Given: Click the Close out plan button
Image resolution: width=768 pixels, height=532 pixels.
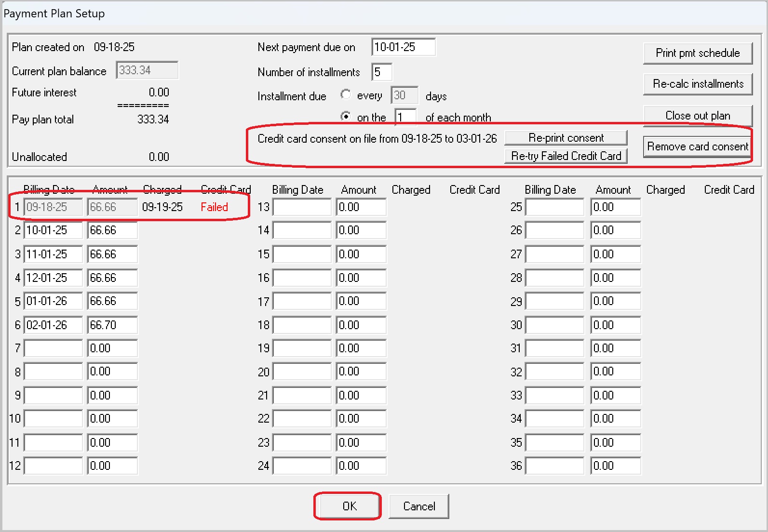Looking at the screenshot, I should pos(697,116).
